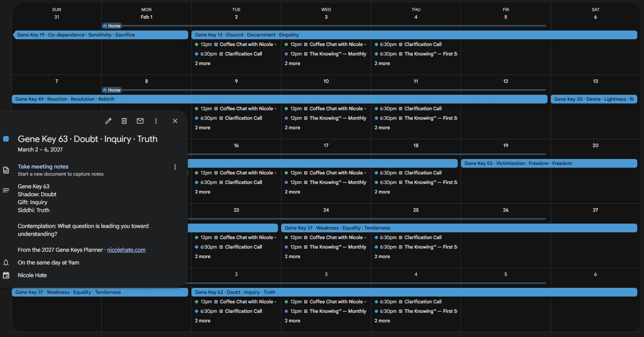Open The Knowing Monthly on the 17th
644x337 pixels.
(x=326, y=182)
